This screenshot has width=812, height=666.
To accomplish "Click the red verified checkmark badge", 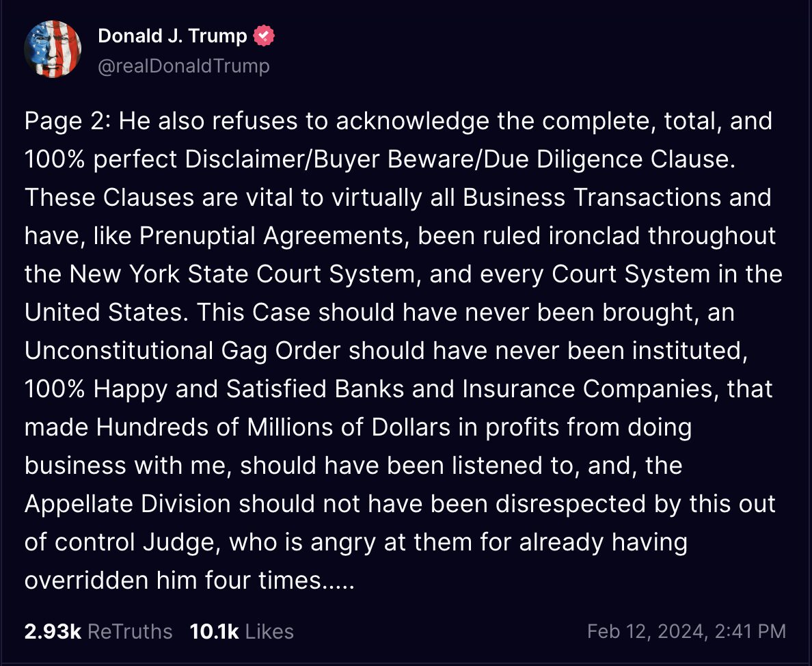I will (x=264, y=36).
